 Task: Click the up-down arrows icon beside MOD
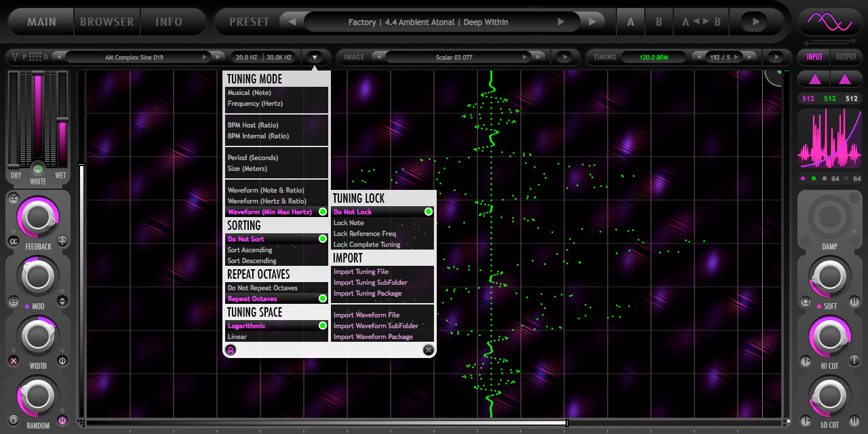click(x=62, y=301)
